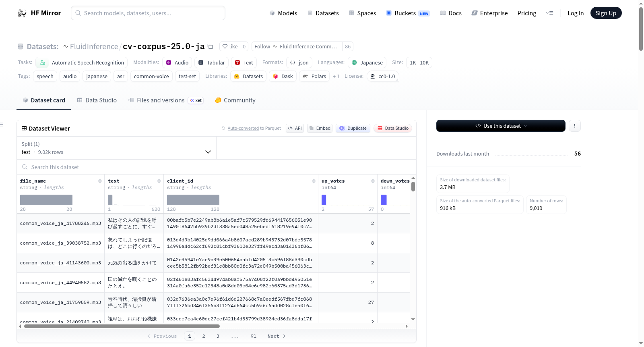Sort client_id column with its sort arrows

(x=314, y=181)
